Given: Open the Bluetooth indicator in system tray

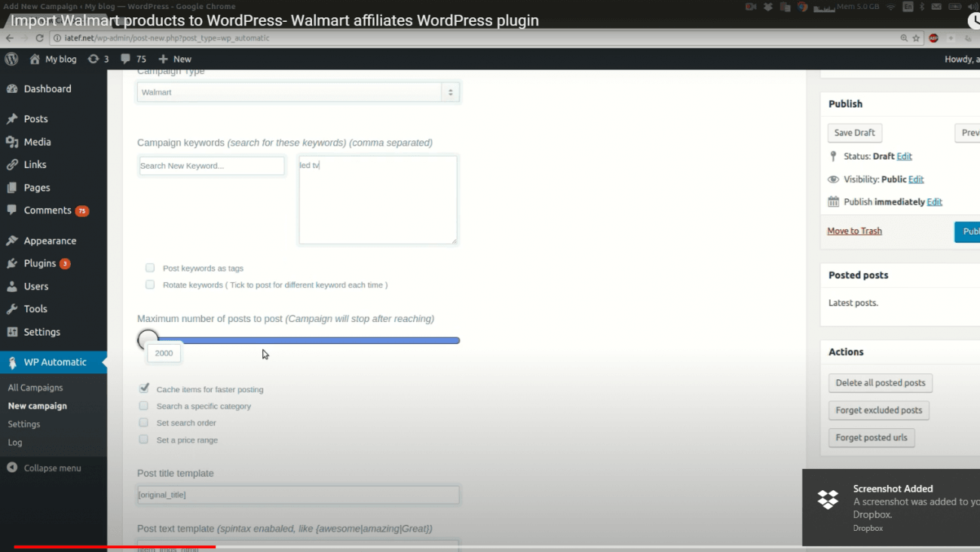Looking at the screenshot, I should (x=921, y=7).
